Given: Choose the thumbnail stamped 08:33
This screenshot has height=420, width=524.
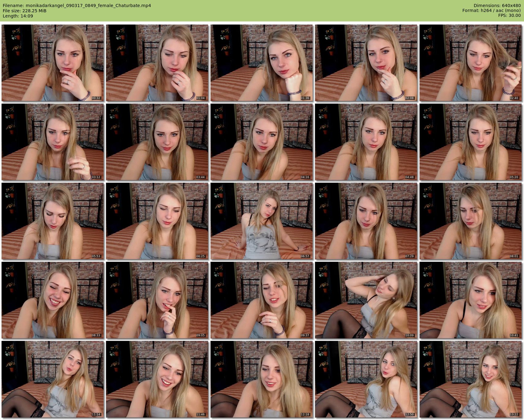Looking at the screenshot, I should click(53, 300).
